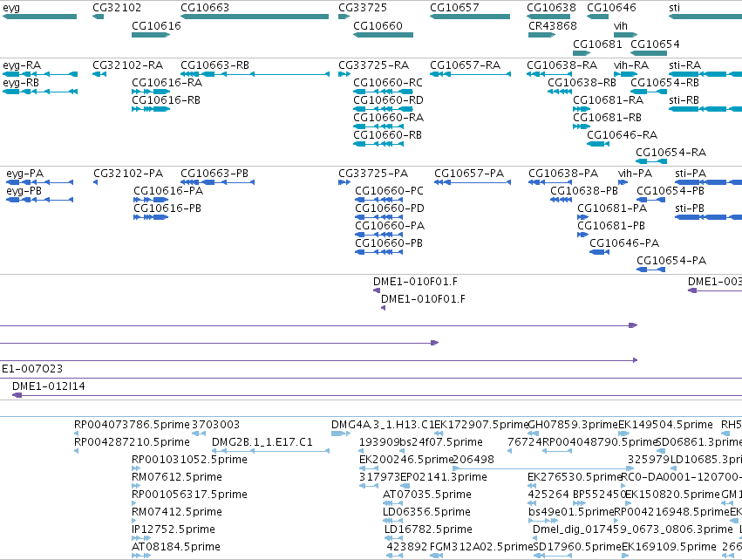742x560 pixels.
Task: Click EST AT07035.5prime
Action: pos(392,503)
